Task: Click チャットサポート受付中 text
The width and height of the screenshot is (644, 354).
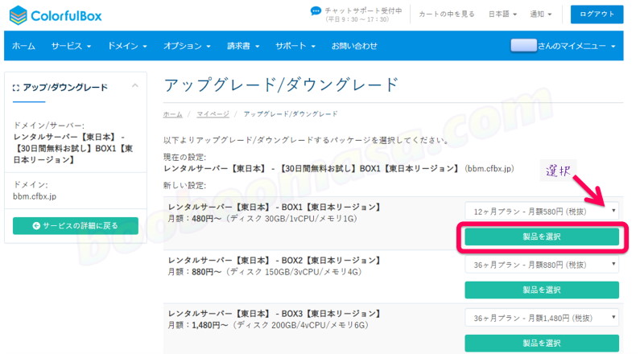Action: pyautogui.click(x=363, y=10)
